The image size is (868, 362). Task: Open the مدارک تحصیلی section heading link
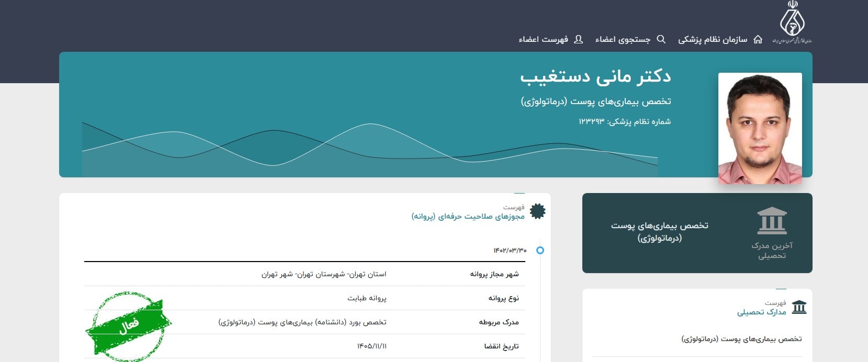[761, 312]
